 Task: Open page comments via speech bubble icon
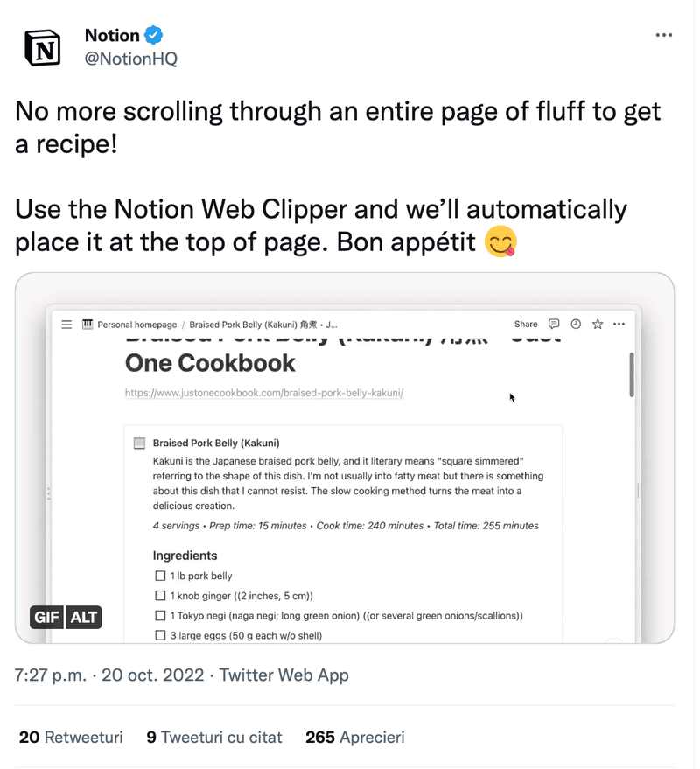tap(554, 324)
